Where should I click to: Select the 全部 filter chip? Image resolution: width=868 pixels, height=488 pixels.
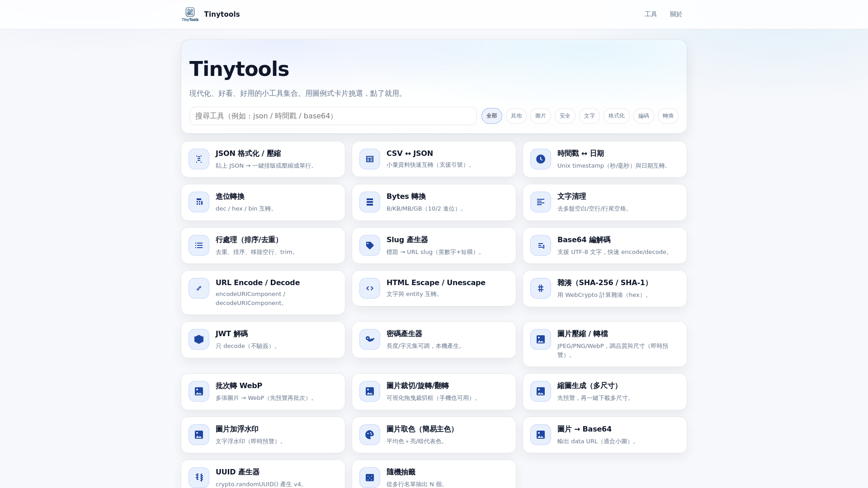tap(492, 116)
